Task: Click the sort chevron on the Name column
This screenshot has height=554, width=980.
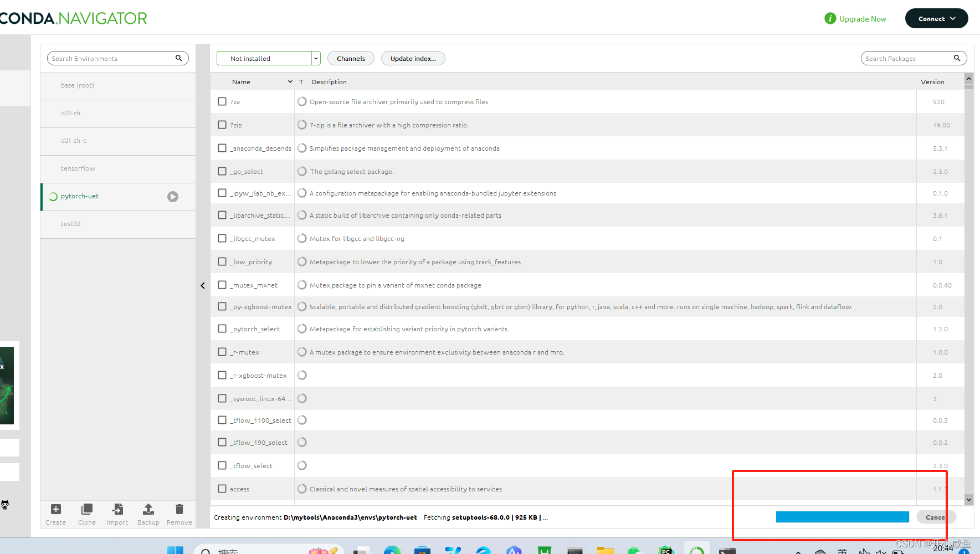Action: (x=290, y=81)
